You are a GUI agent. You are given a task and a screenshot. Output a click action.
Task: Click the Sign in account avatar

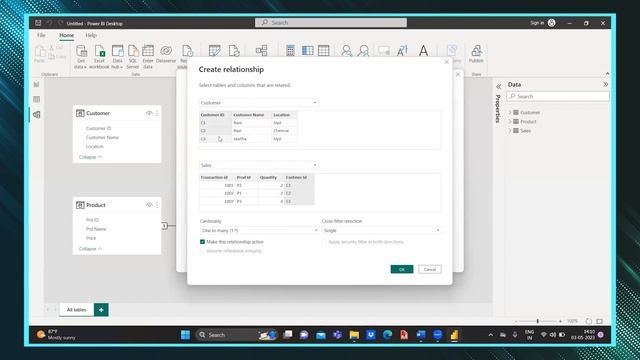tap(551, 23)
